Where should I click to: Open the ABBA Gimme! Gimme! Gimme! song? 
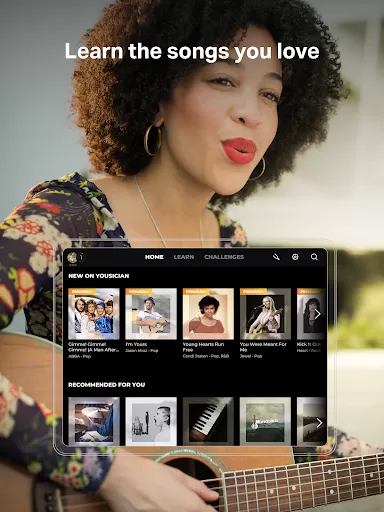tap(94, 314)
